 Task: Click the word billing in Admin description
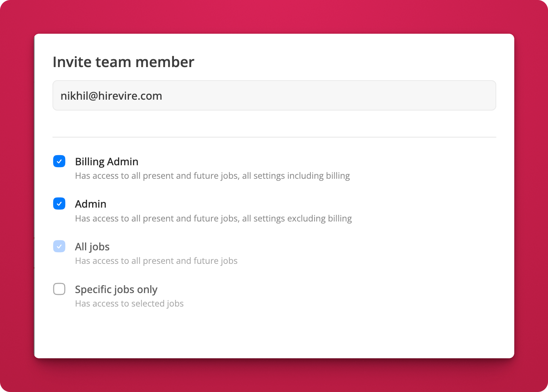pos(340,218)
